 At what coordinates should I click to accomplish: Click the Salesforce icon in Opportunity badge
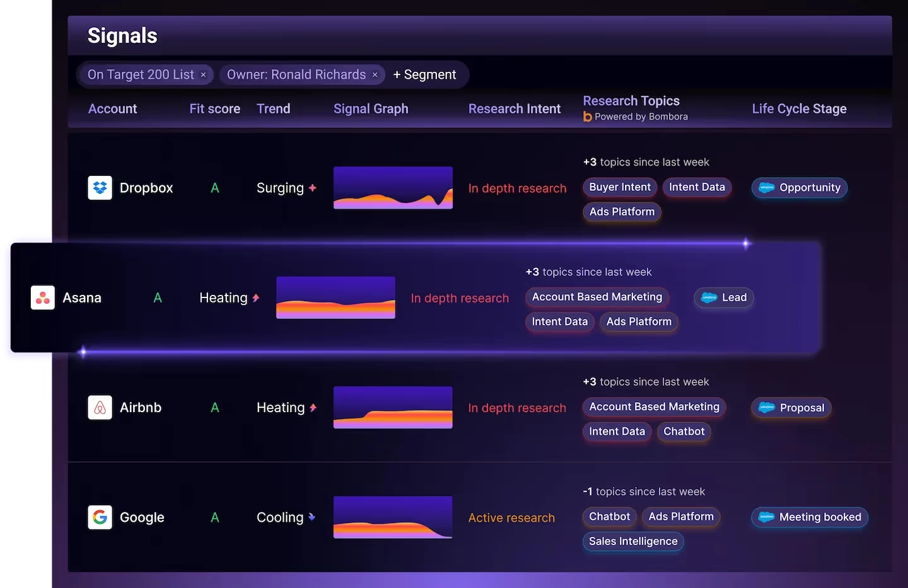point(767,188)
